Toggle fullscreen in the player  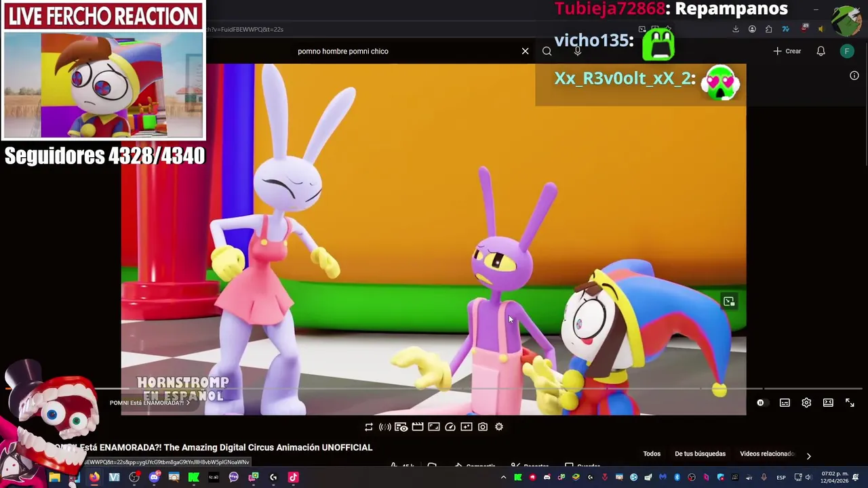[850, 403]
